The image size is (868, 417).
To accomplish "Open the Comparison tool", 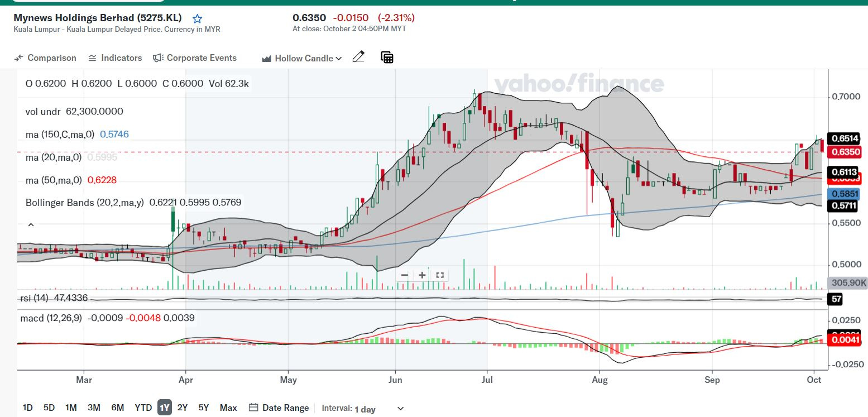I will point(45,58).
